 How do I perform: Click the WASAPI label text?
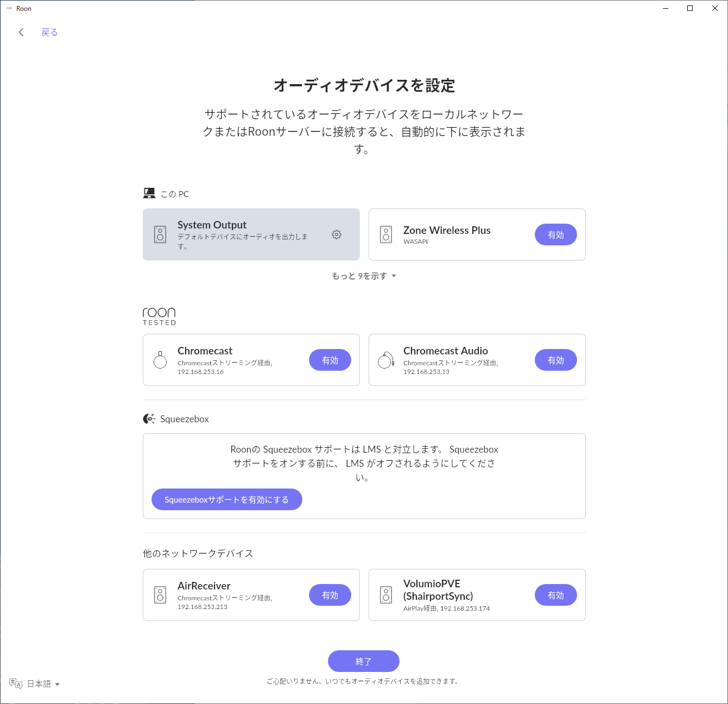(416, 242)
